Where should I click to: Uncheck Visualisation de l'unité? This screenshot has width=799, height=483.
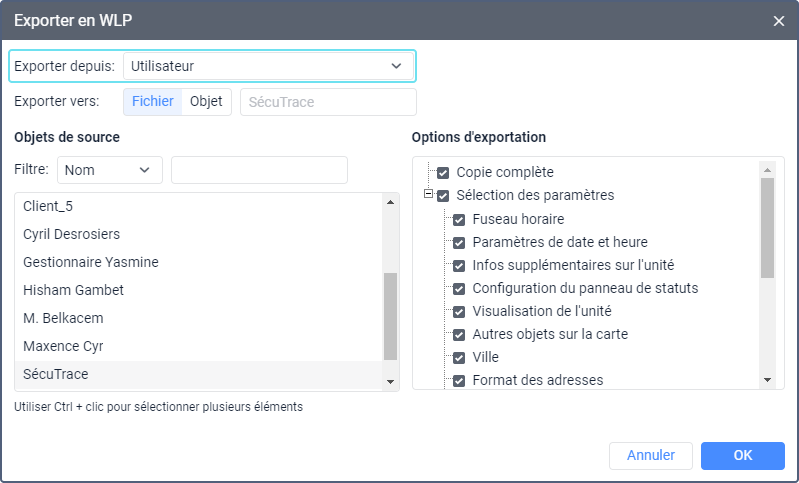(459, 311)
